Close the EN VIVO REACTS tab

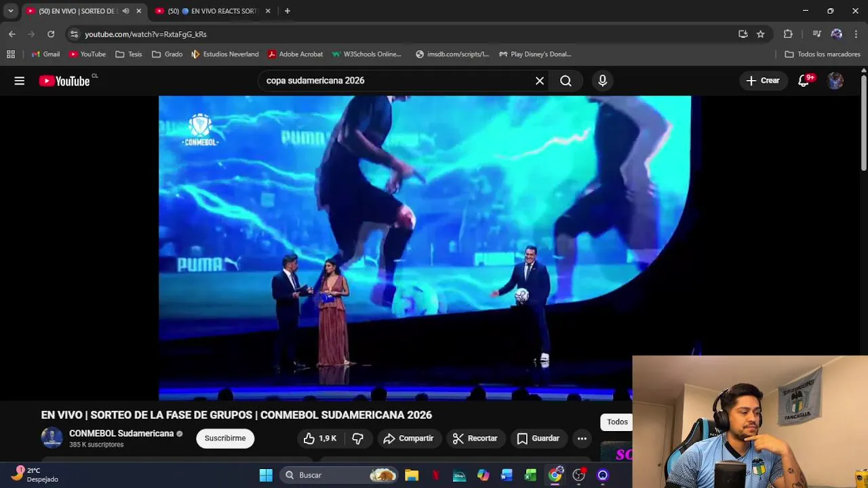(x=268, y=11)
